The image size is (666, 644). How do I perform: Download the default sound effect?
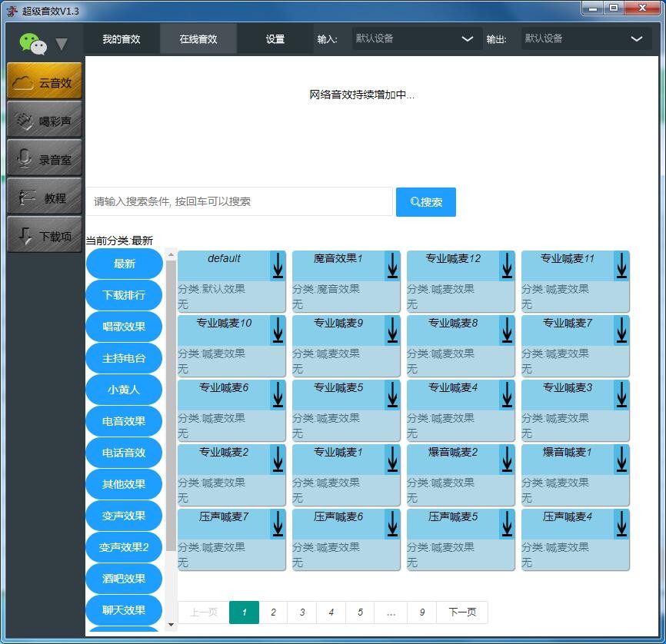(277, 266)
